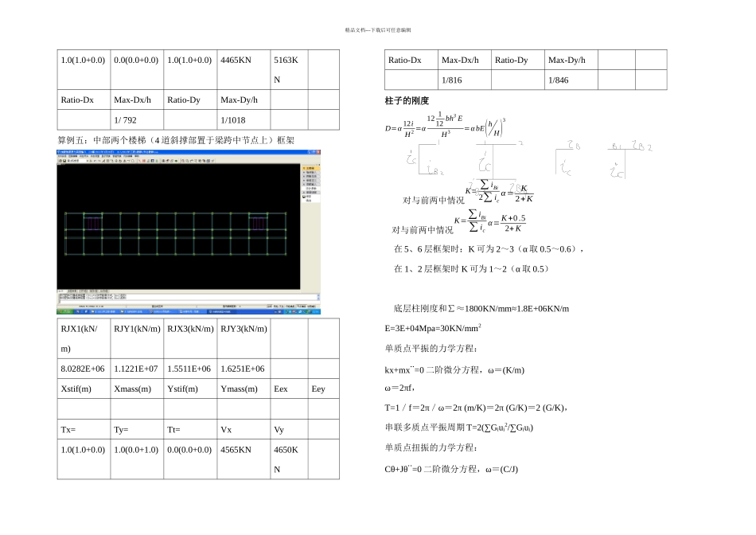Screen dimensions: 756x535
Task: Click the 8.0282E+06 stiffness value
Action: click(x=83, y=369)
